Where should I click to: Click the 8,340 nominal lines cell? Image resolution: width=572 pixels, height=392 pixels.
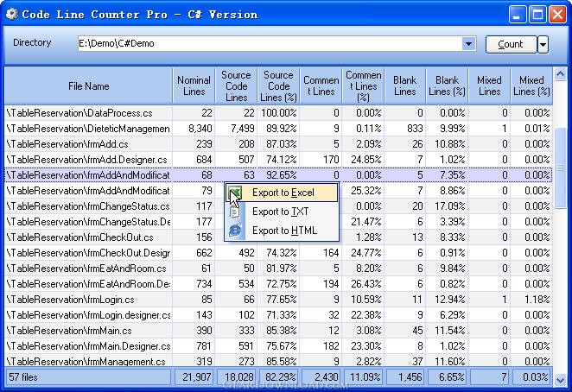(x=194, y=129)
